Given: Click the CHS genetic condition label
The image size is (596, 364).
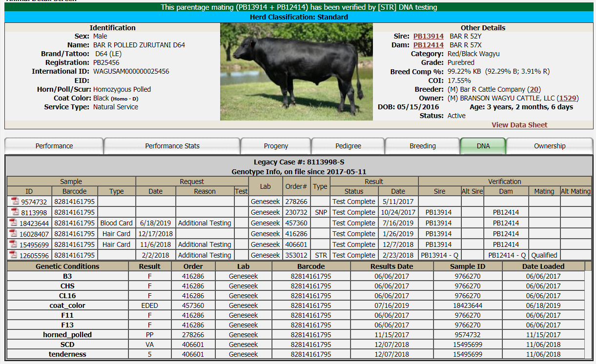Looking at the screenshot, I should click(67, 286).
